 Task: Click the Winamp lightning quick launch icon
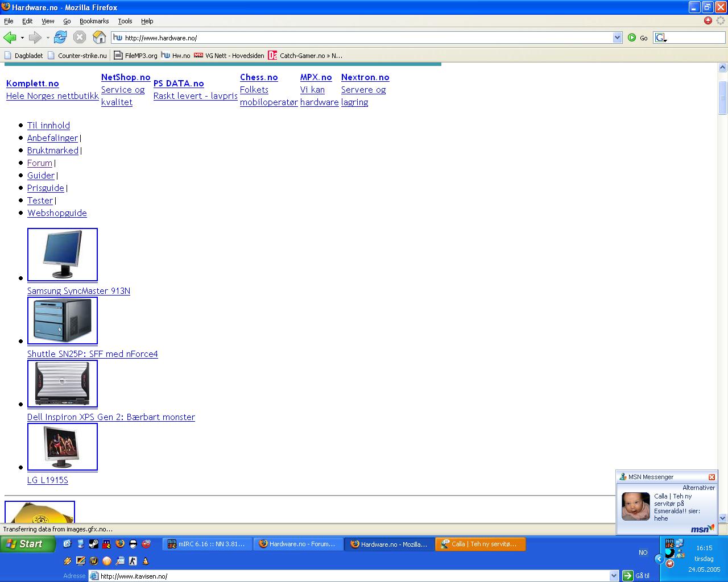tap(67, 561)
